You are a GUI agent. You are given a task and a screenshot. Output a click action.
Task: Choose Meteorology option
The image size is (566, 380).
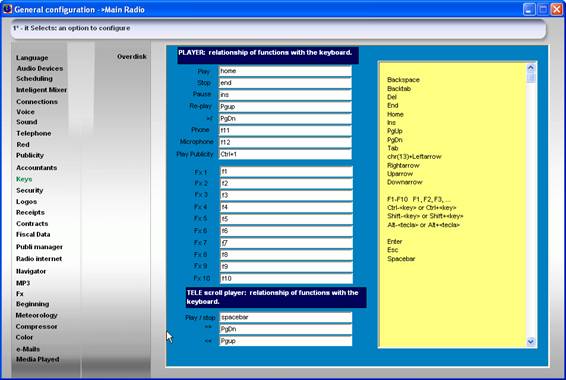pos(36,315)
